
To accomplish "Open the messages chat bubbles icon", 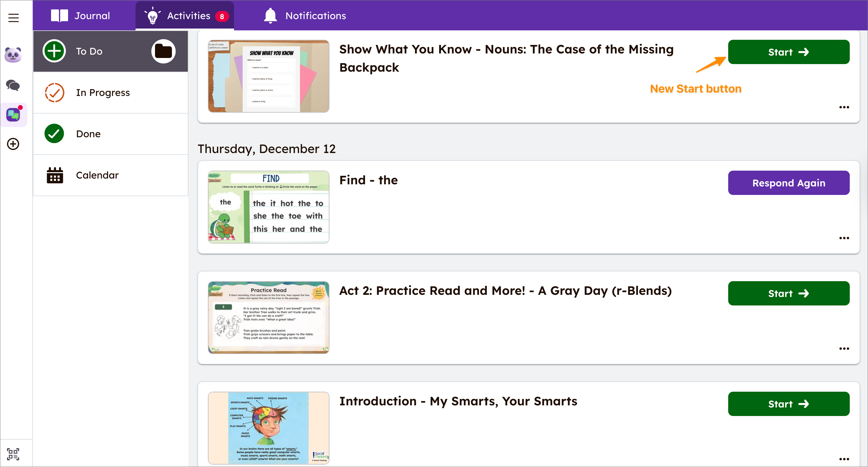I will (x=13, y=85).
